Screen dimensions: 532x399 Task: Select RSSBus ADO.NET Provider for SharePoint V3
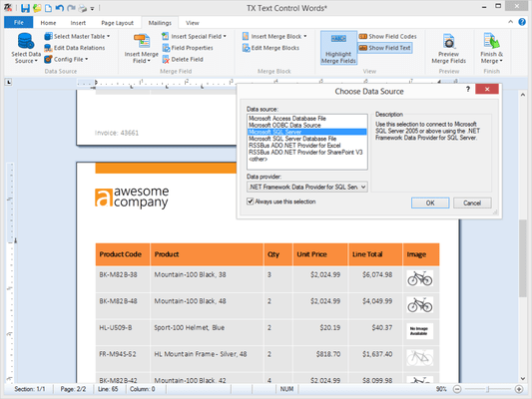pyautogui.click(x=307, y=153)
